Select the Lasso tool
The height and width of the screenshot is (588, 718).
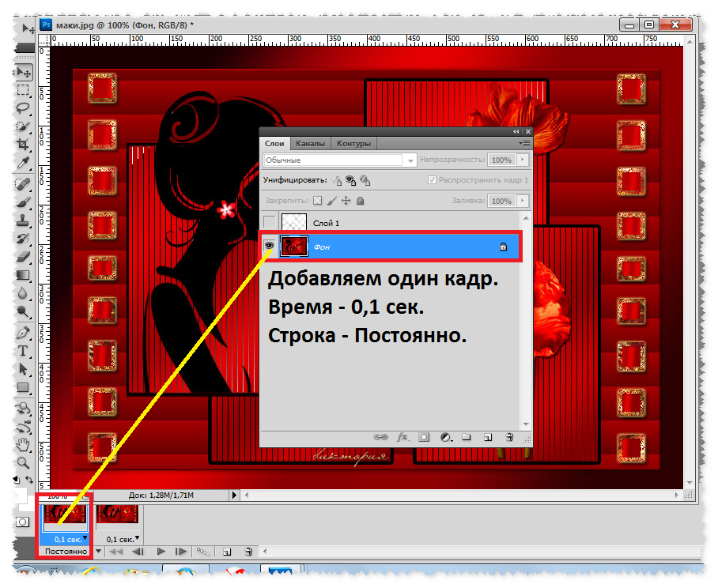(23, 108)
